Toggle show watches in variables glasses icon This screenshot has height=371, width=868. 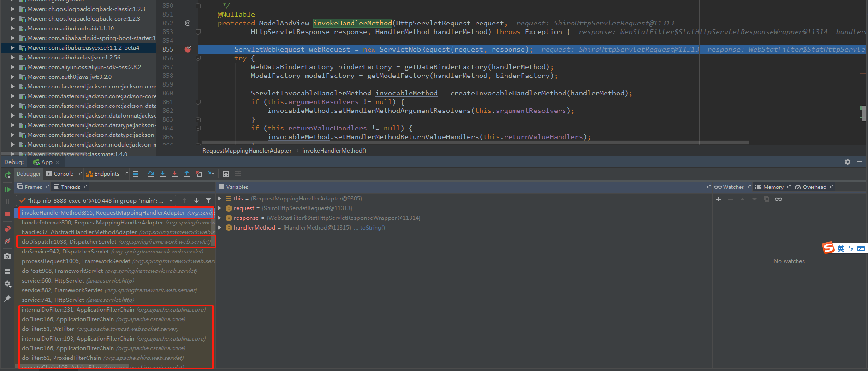pos(779,199)
